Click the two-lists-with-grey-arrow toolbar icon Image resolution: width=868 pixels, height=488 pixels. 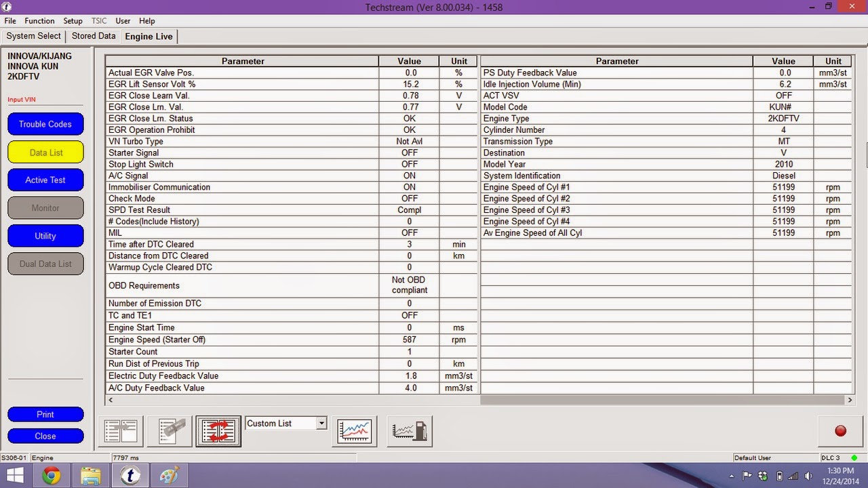pos(121,431)
